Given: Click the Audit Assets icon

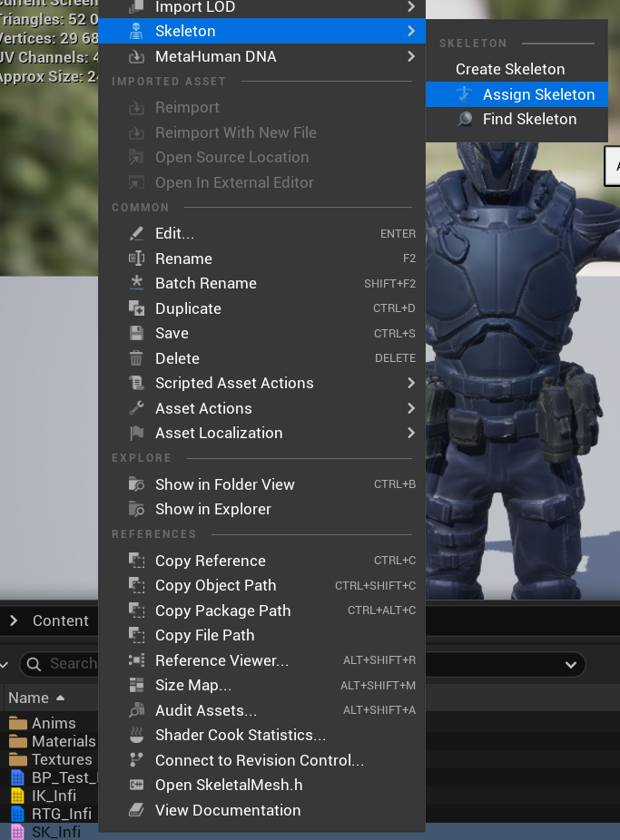Looking at the screenshot, I should tap(136, 710).
